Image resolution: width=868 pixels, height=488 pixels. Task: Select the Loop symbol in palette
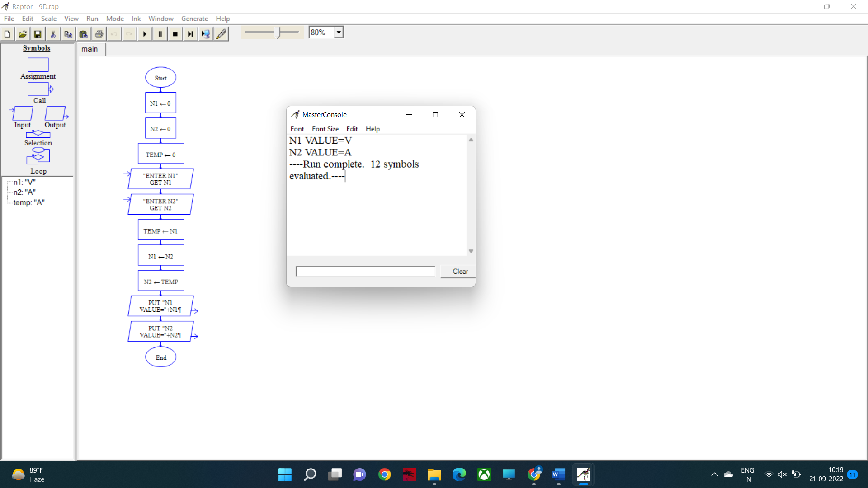pyautogui.click(x=38, y=156)
